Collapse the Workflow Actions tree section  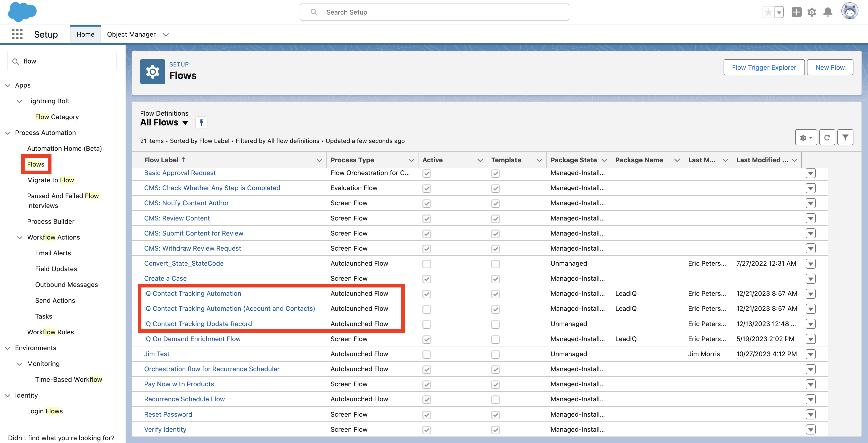(20, 238)
